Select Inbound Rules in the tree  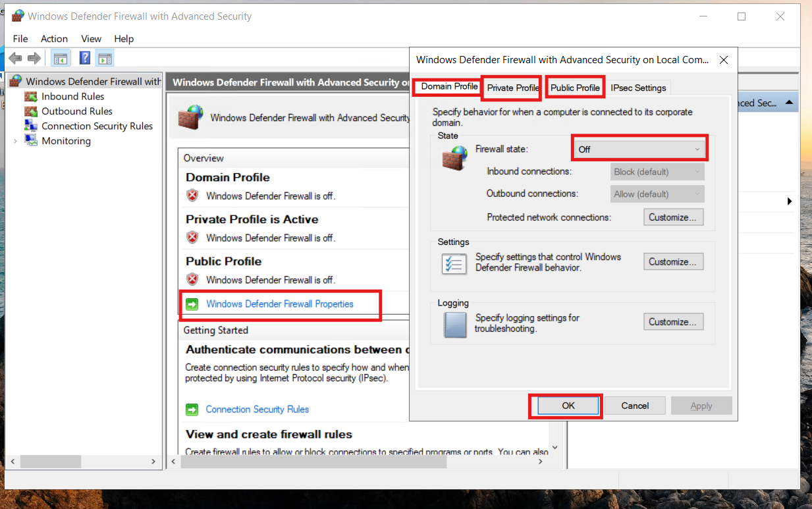pyautogui.click(x=72, y=96)
